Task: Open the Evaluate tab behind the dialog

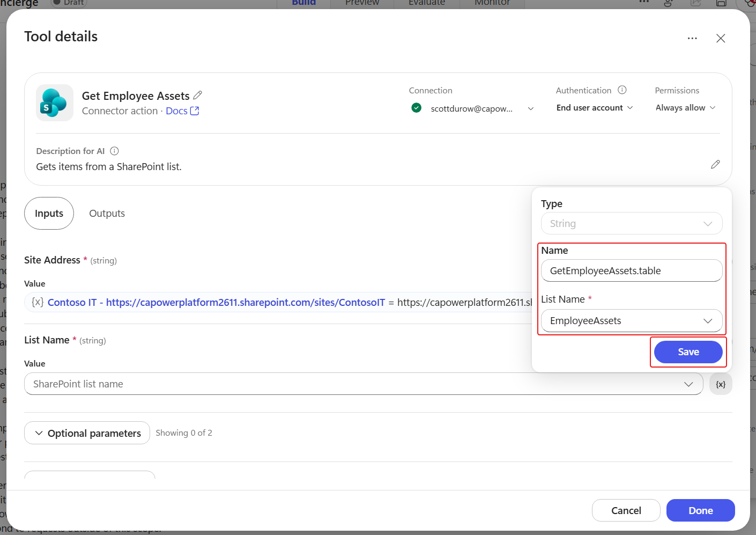Action: click(x=427, y=3)
